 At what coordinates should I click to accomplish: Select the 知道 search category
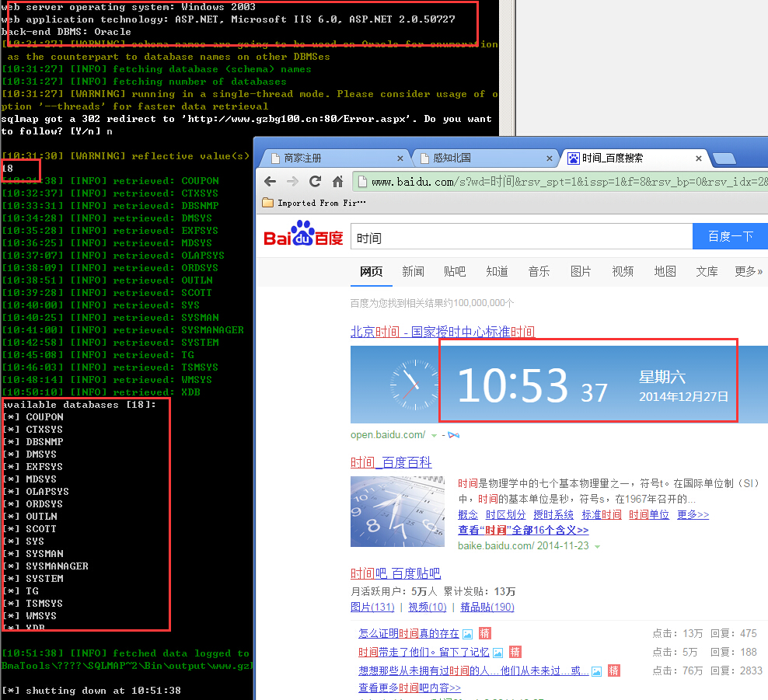point(497,272)
